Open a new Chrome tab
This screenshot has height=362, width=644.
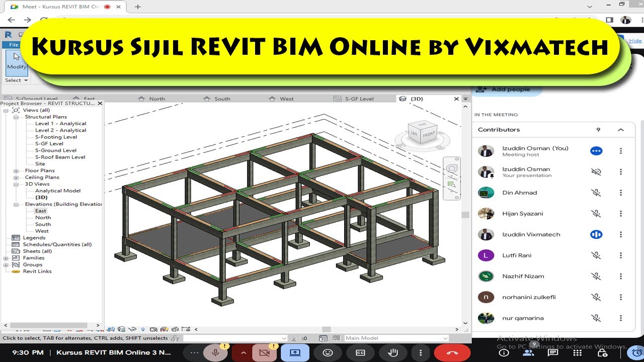coord(137,7)
